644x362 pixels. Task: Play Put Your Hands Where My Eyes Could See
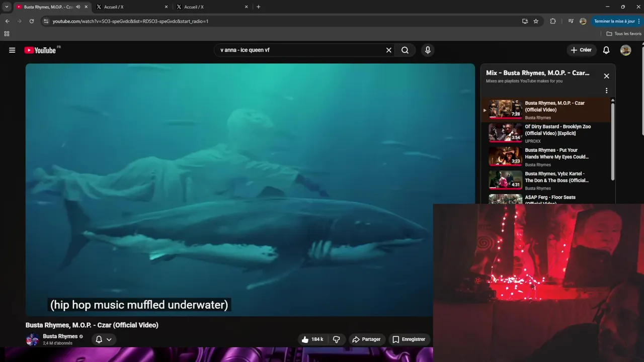tap(546, 157)
